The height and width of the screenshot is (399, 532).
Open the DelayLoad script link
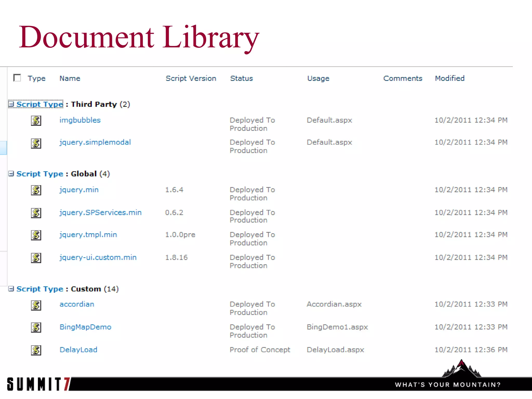point(78,350)
